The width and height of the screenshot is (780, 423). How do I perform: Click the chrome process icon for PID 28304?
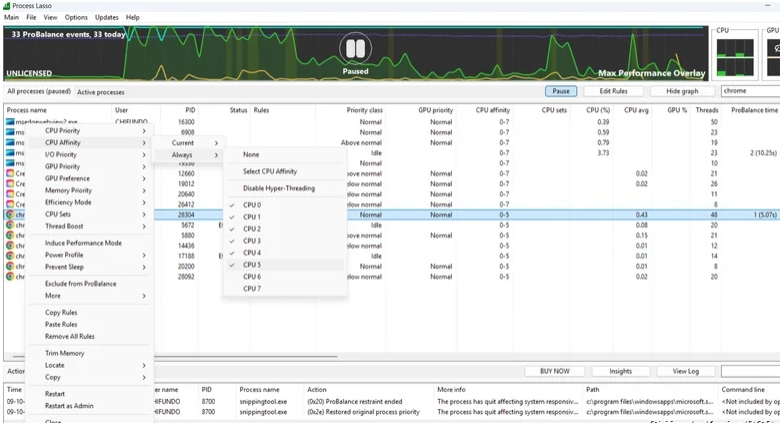pos(10,214)
